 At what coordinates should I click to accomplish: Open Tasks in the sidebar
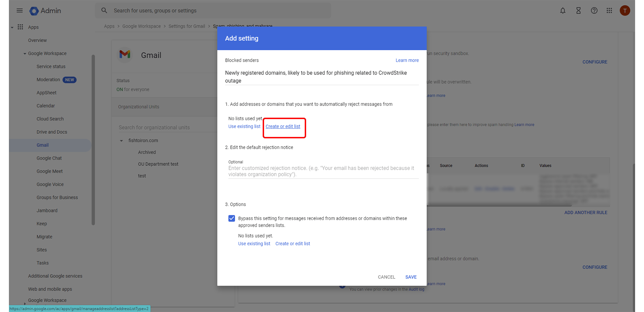click(42, 263)
